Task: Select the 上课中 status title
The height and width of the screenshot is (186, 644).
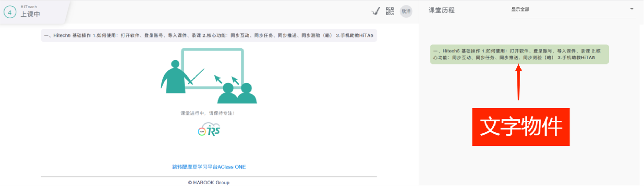Action: pyautogui.click(x=31, y=14)
